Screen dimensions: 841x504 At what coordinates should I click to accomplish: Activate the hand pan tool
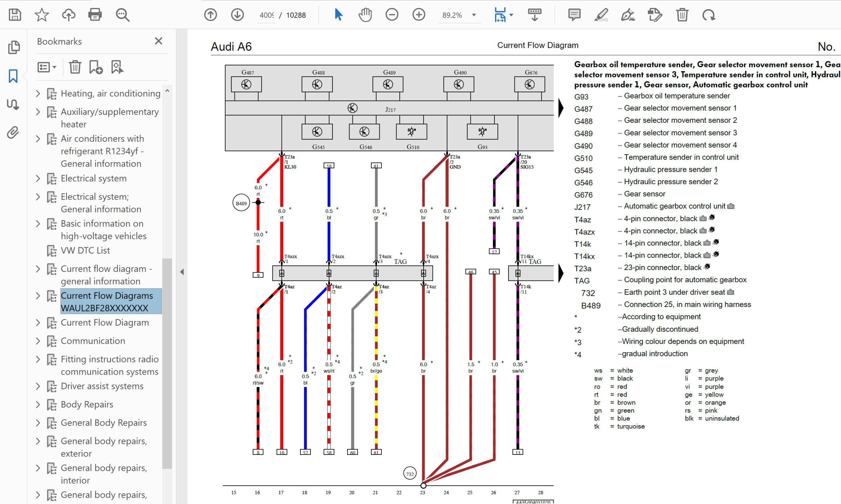click(x=365, y=15)
